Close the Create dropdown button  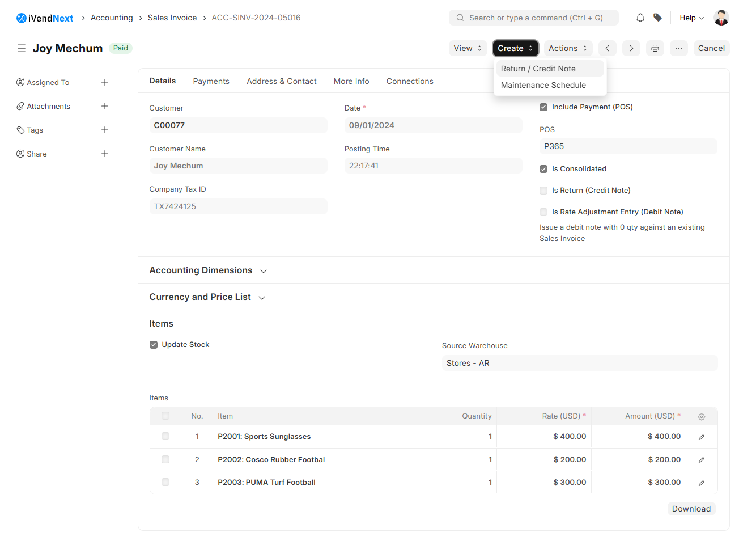515,48
